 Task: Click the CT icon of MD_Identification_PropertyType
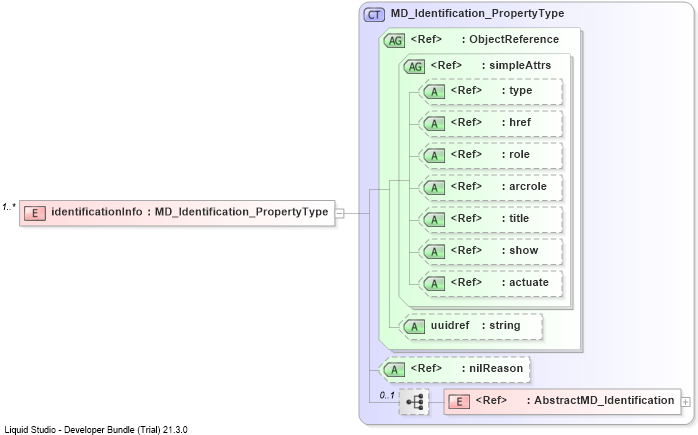[374, 15]
